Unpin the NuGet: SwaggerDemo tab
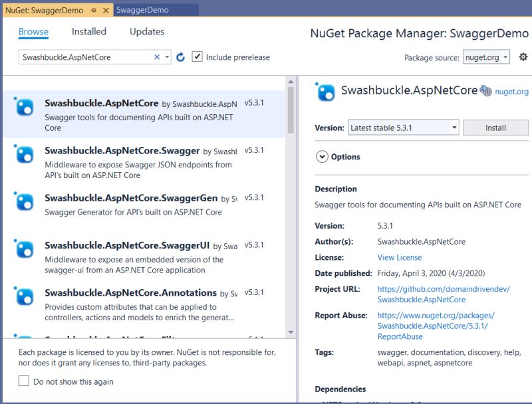The width and height of the screenshot is (532, 404). click(x=94, y=11)
